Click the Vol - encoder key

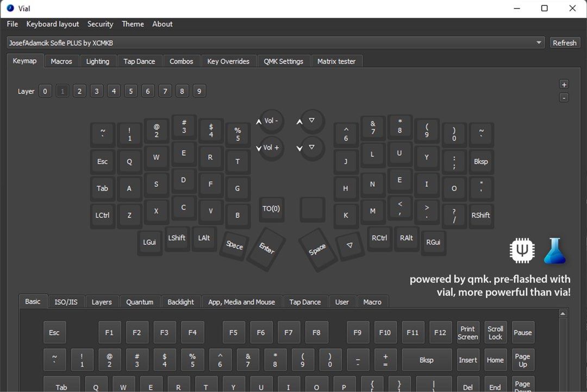pyautogui.click(x=271, y=121)
